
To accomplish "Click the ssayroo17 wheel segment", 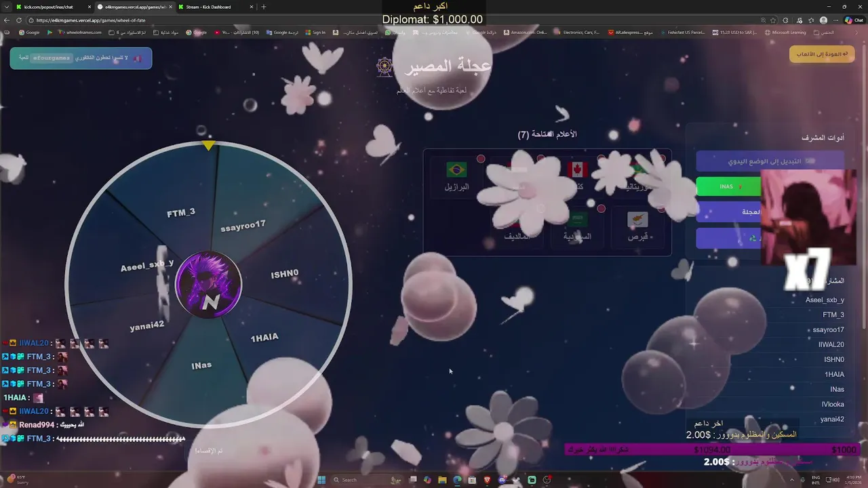I will (x=243, y=225).
